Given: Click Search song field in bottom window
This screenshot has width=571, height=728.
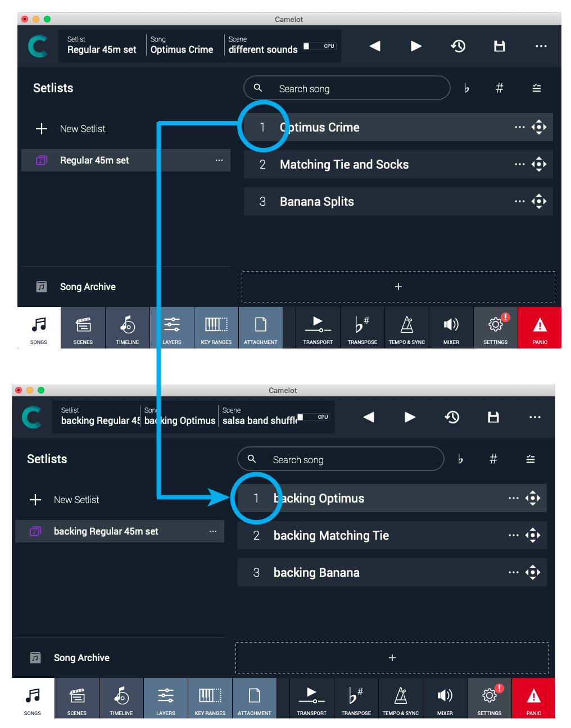Looking at the screenshot, I should [x=341, y=459].
